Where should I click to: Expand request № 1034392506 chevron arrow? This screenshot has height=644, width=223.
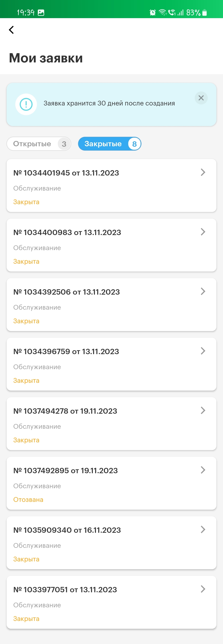tap(203, 291)
